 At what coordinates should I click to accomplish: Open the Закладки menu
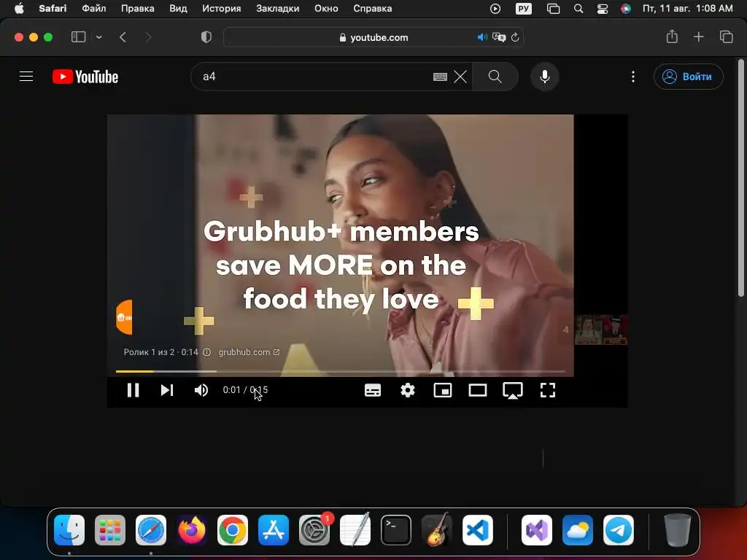click(x=278, y=9)
